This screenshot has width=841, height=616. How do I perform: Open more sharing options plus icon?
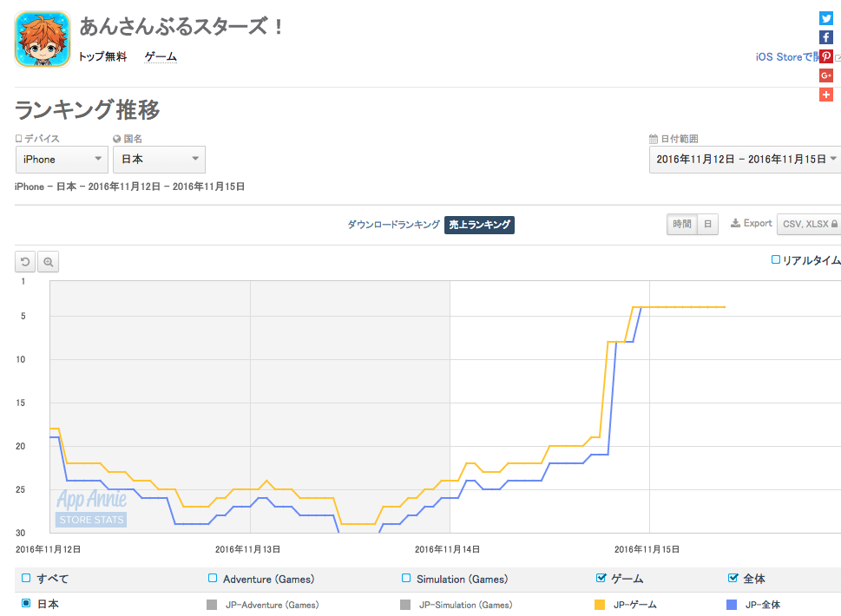click(x=826, y=95)
